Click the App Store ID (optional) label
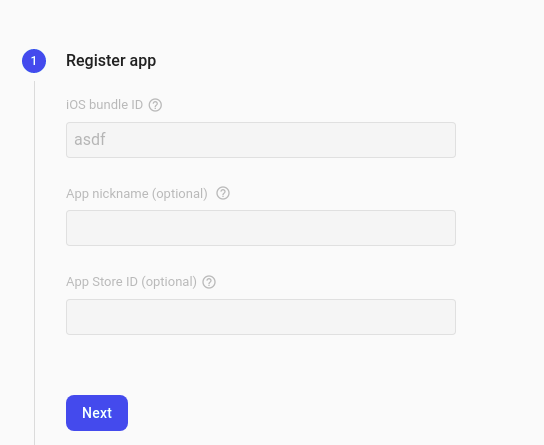 coord(131,282)
